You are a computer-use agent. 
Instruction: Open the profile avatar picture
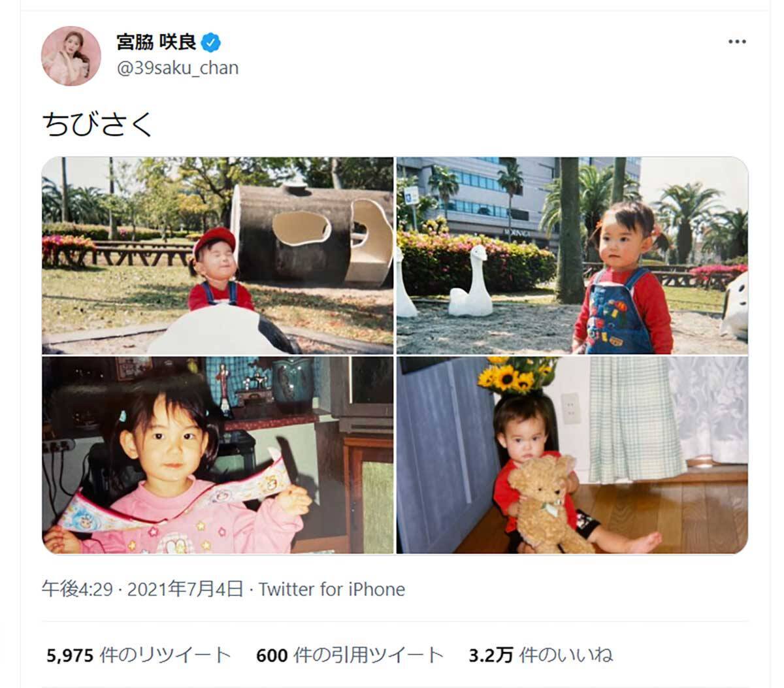pyautogui.click(x=71, y=56)
